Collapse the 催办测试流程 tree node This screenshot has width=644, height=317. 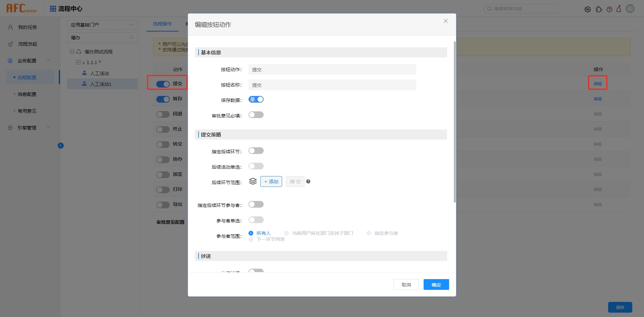pos(72,52)
